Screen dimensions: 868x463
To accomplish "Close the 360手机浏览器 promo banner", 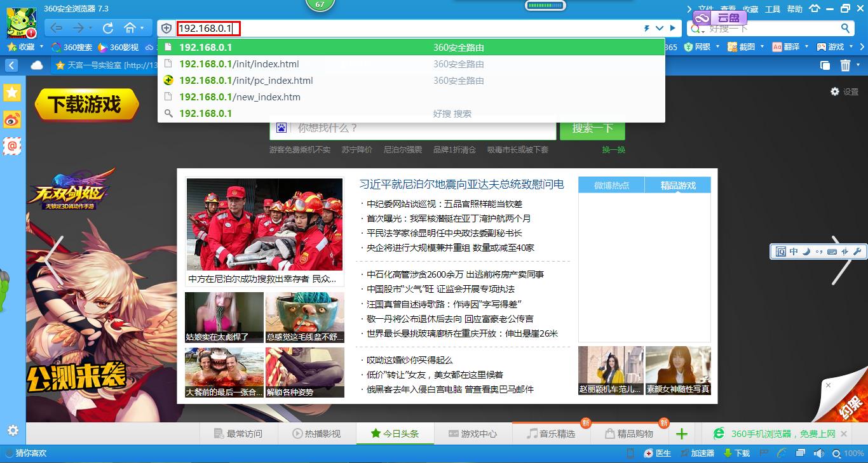I will point(844,434).
